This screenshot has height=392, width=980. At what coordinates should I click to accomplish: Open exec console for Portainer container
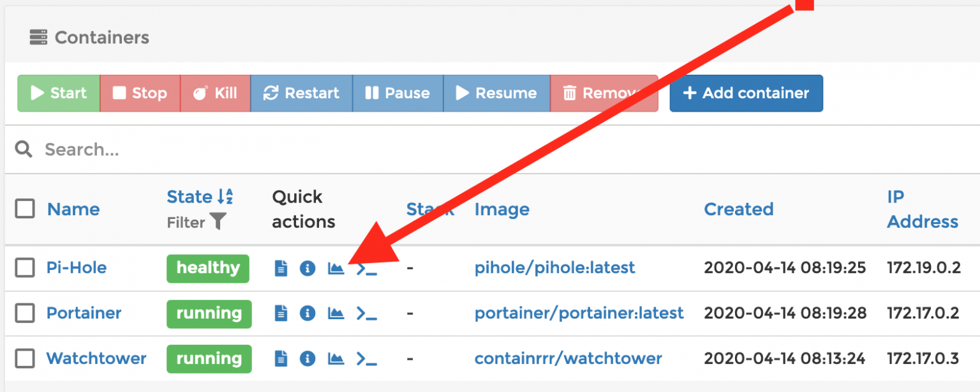point(367,313)
